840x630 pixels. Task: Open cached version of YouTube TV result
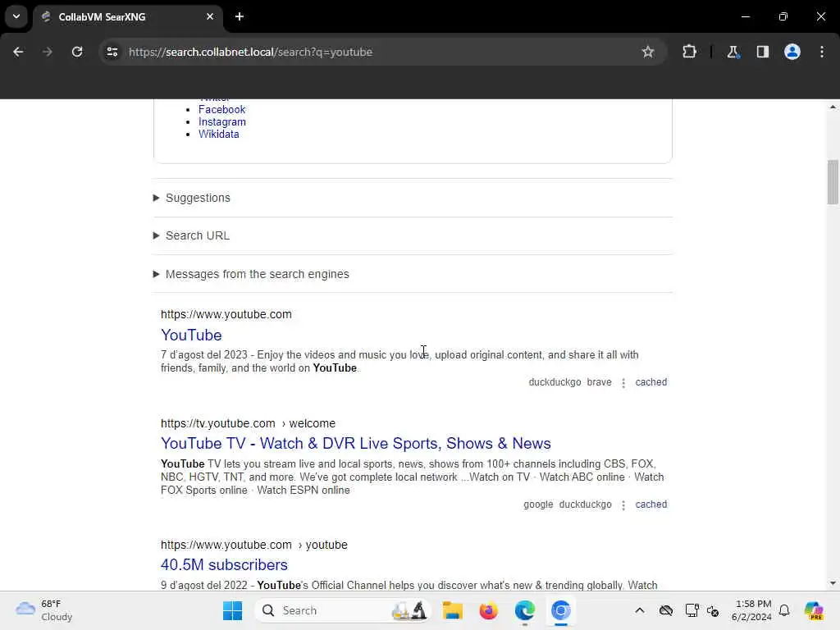(x=651, y=504)
